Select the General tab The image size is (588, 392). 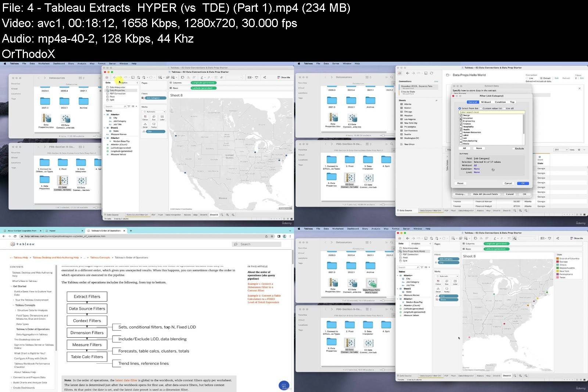[x=473, y=102]
